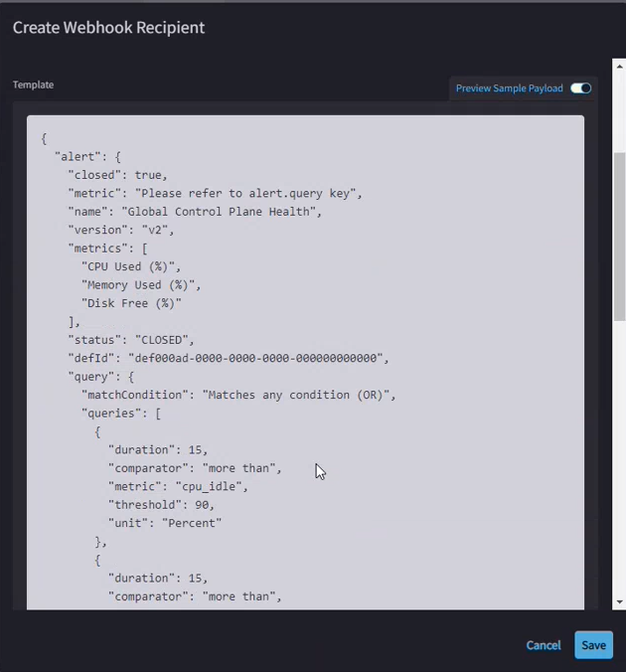Click the Template label

[34, 84]
